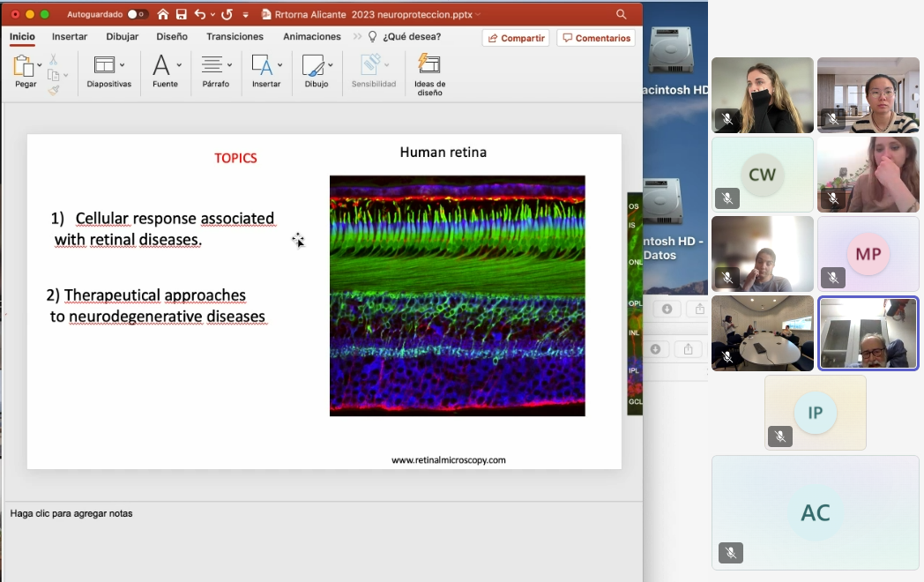Open the Comentarios button
This screenshot has width=924, height=582.
point(596,38)
